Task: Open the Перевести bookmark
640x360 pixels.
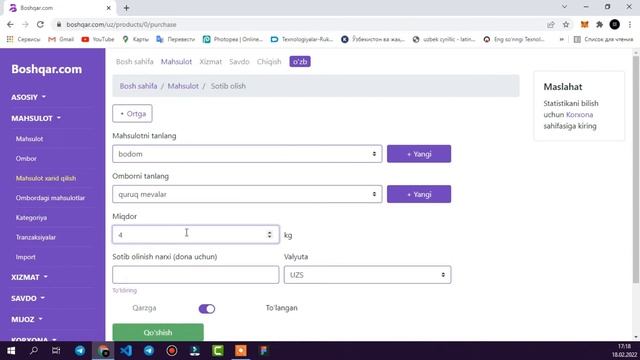Action: (x=176, y=39)
